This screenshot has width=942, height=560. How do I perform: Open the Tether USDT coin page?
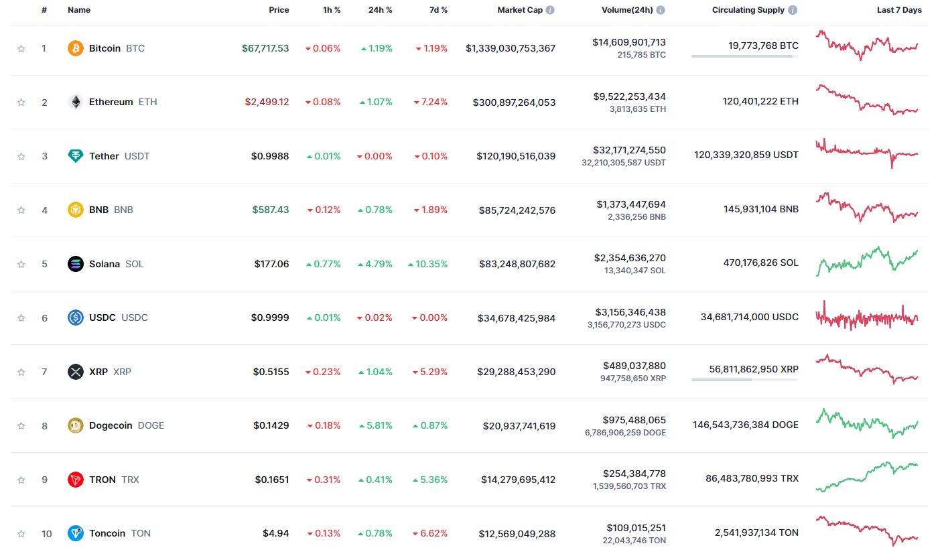[119, 156]
